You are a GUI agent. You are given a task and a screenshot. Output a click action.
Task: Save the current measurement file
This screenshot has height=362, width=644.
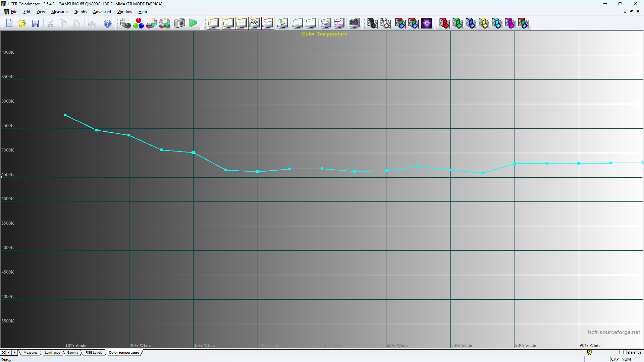(36, 23)
